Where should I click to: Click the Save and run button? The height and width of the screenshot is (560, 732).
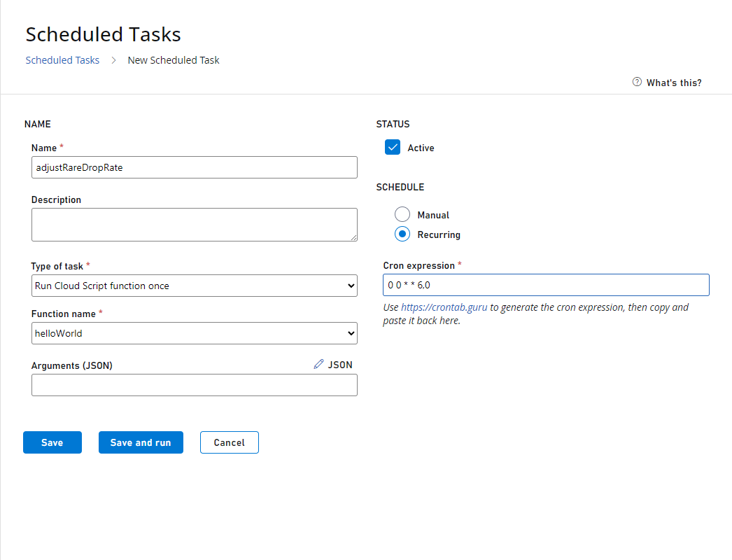tap(141, 442)
